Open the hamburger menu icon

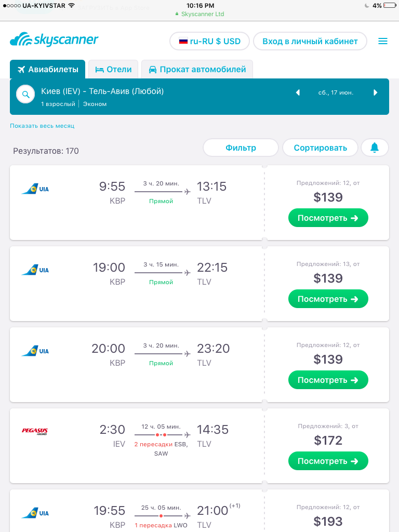(383, 41)
